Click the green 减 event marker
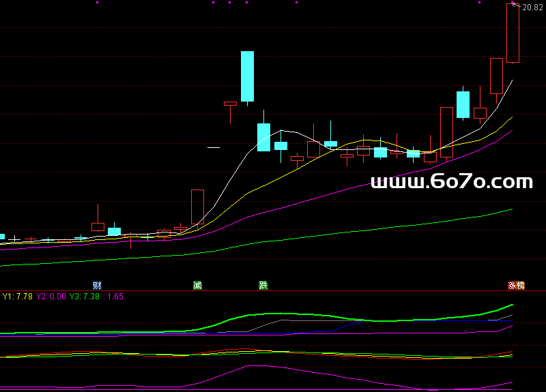546x392 pixels. [198, 285]
